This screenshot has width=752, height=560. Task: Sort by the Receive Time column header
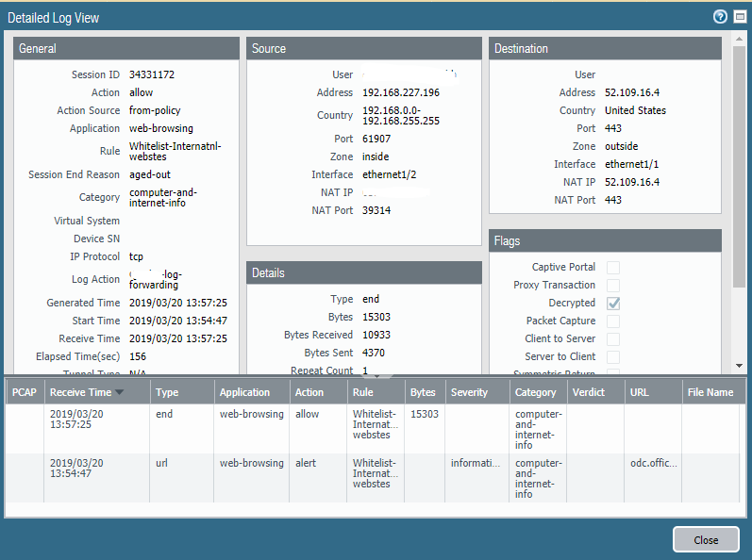pos(80,392)
